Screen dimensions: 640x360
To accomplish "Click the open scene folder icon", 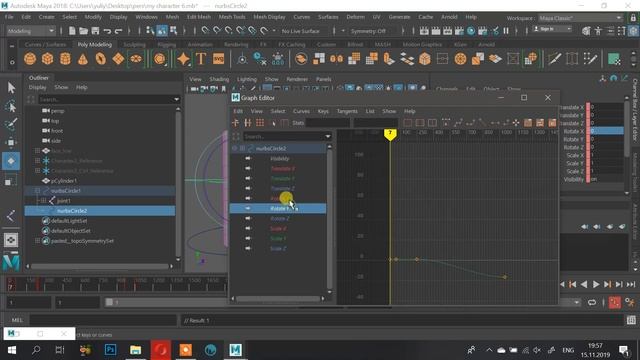I will [83, 31].
